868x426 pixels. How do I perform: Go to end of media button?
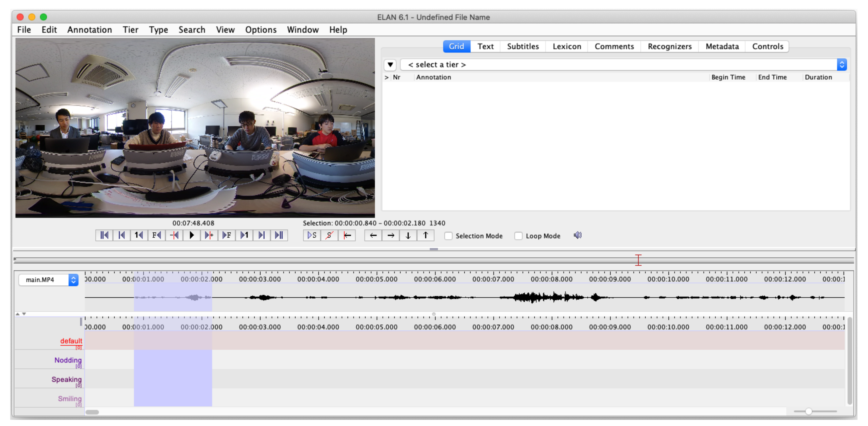point(279,235)
